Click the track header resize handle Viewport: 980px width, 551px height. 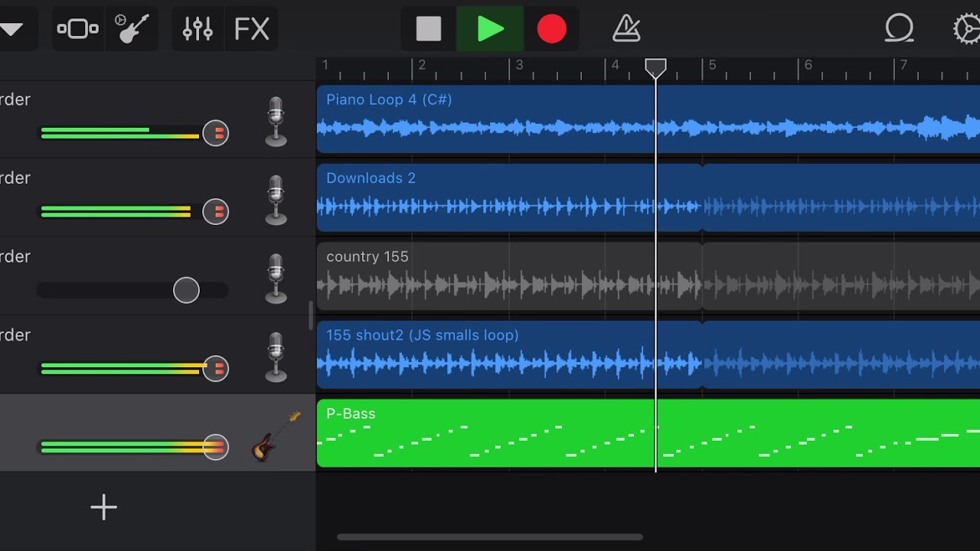pos(311,315)
